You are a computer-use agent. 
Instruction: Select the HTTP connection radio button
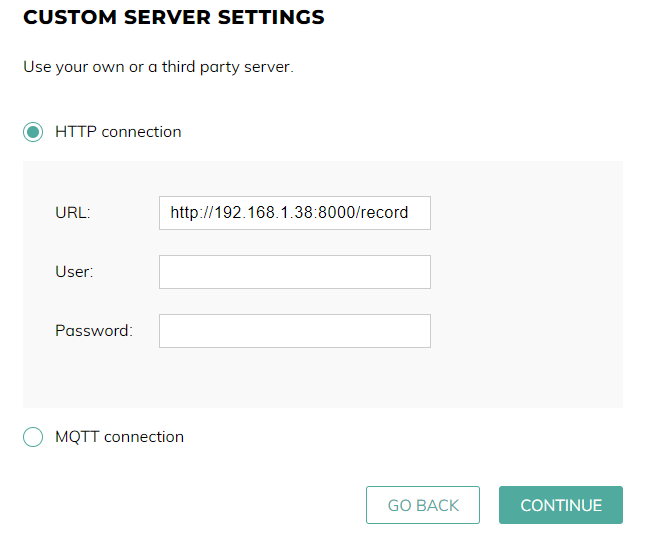(33, 132)
